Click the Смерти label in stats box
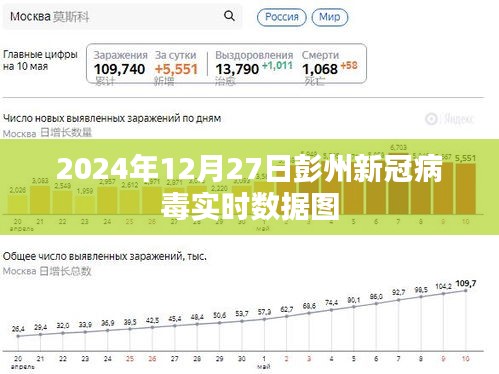 320,55
